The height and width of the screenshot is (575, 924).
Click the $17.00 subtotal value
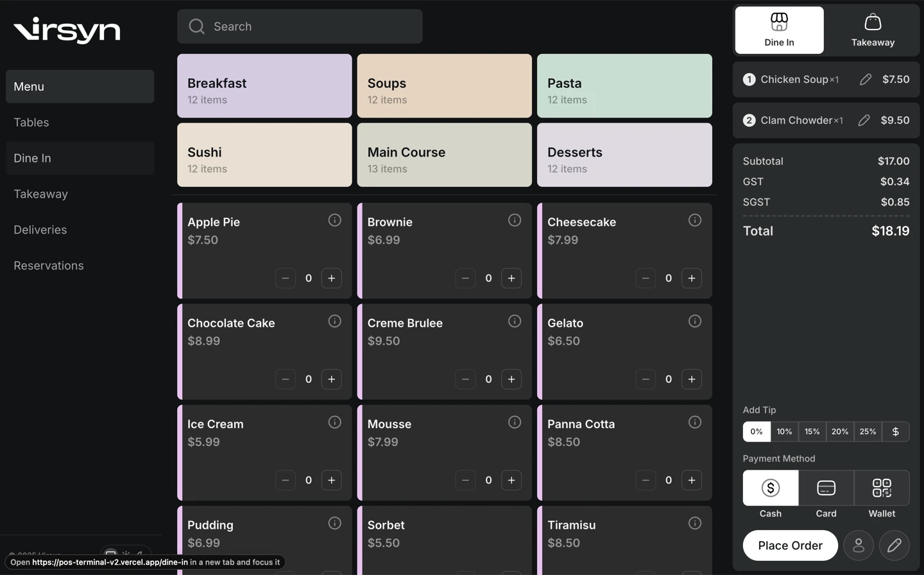coord(894,161)
